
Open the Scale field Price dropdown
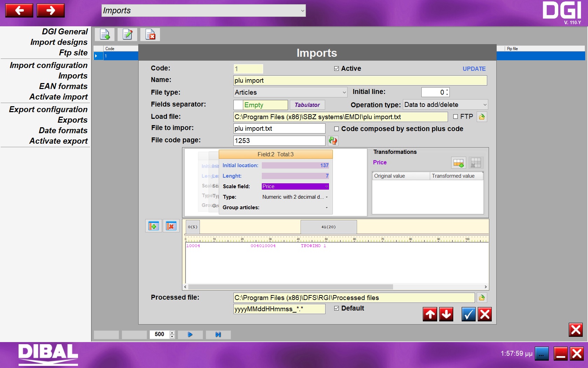pos(295,186)
